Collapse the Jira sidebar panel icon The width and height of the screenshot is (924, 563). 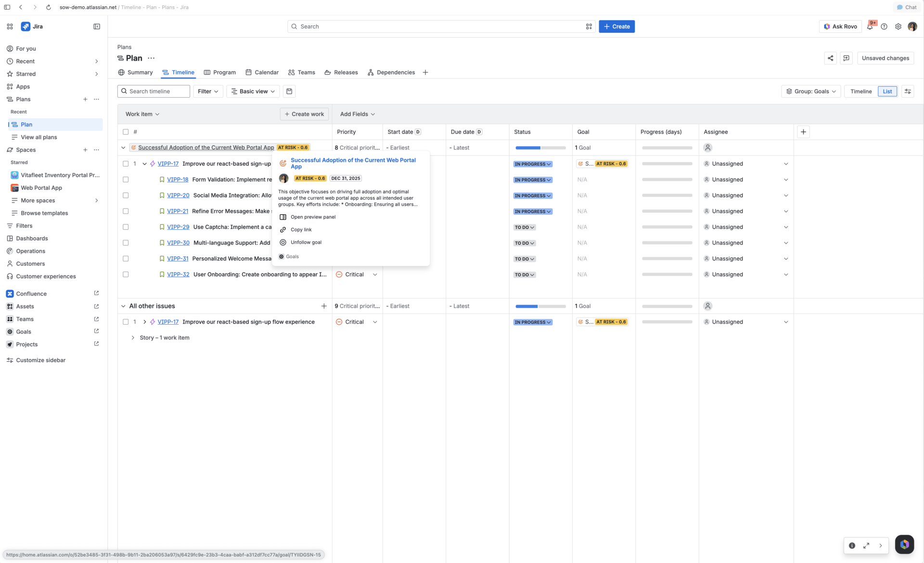point(97,26)
